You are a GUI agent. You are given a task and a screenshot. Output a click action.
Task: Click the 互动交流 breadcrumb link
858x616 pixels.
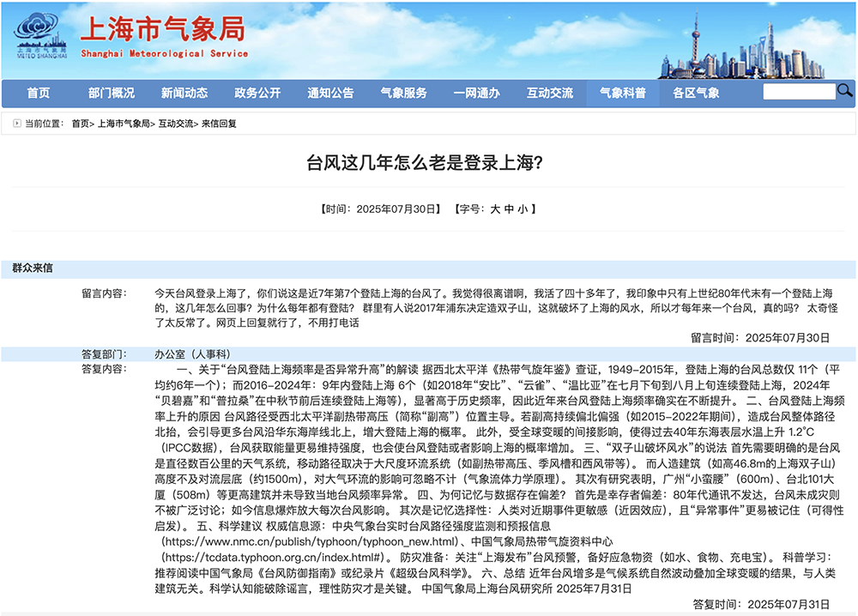(x=175, y=124)
